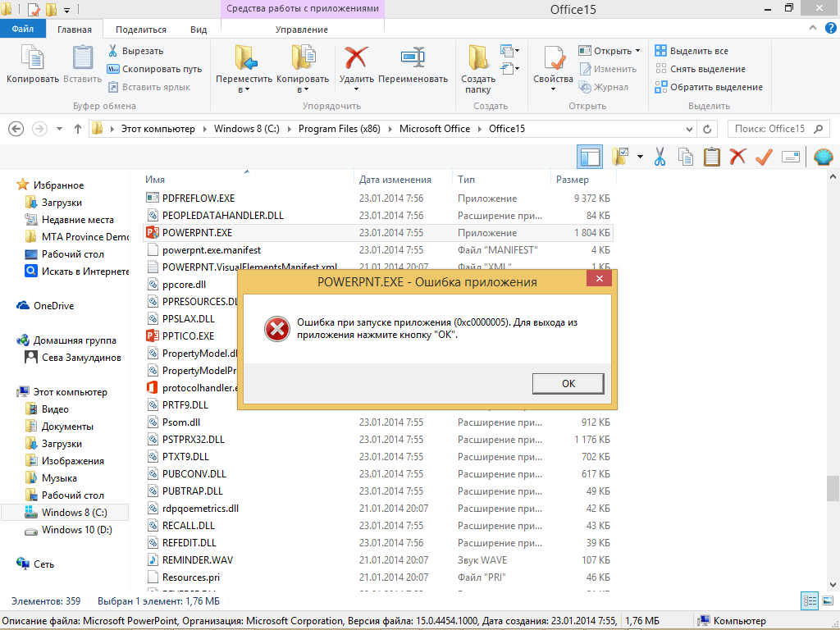Open the easy access dropdown in the Создать group
This screenshot has height=630, width=840.
509,69
